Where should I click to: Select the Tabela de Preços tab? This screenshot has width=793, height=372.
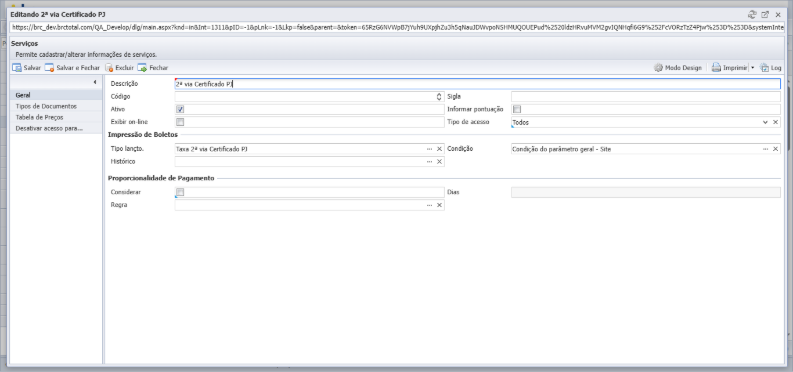pos(56,117)
